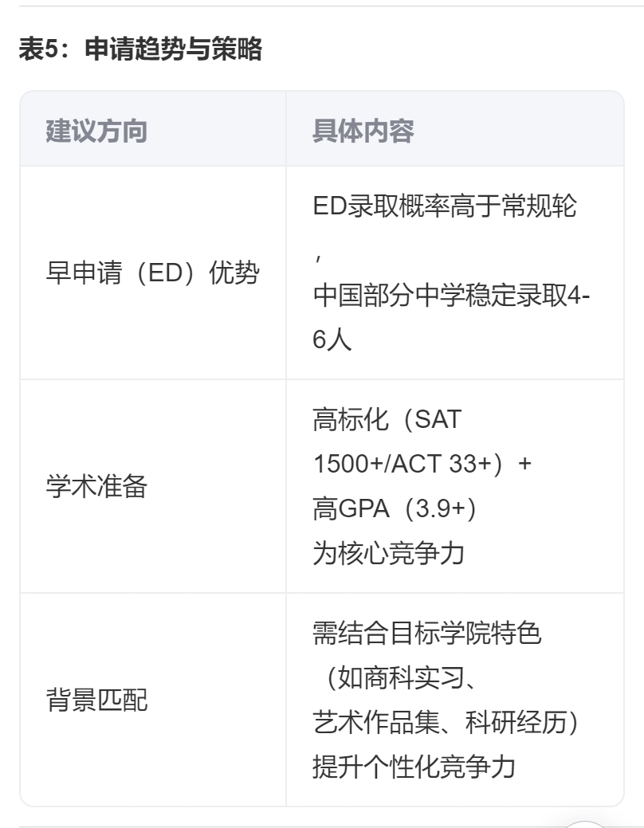Select the 背景匹配 row label

coord(96,700)
